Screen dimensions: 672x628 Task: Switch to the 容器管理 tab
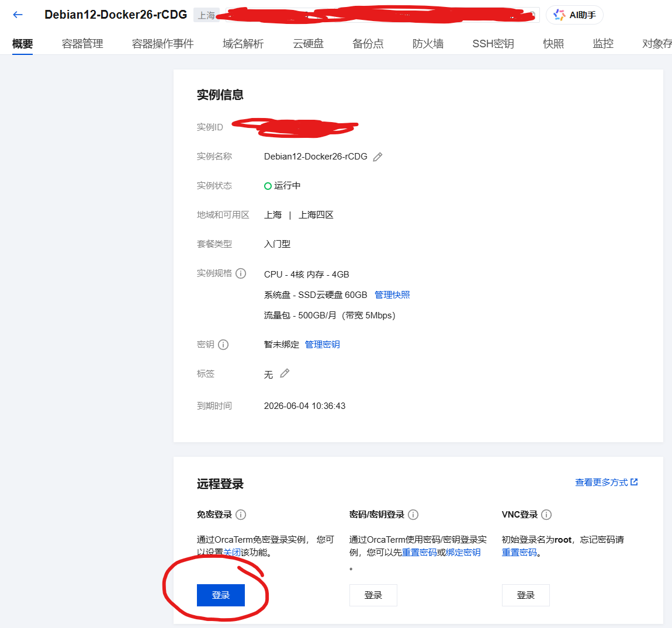point(82,44)
